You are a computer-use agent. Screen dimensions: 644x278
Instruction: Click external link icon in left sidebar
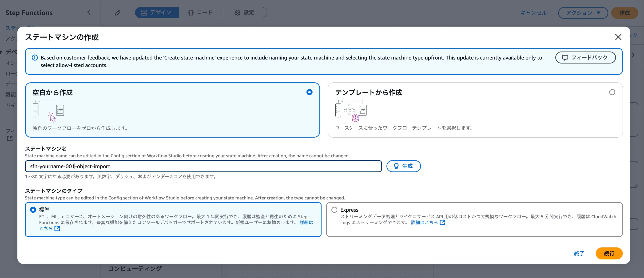(x=10, y=139)
